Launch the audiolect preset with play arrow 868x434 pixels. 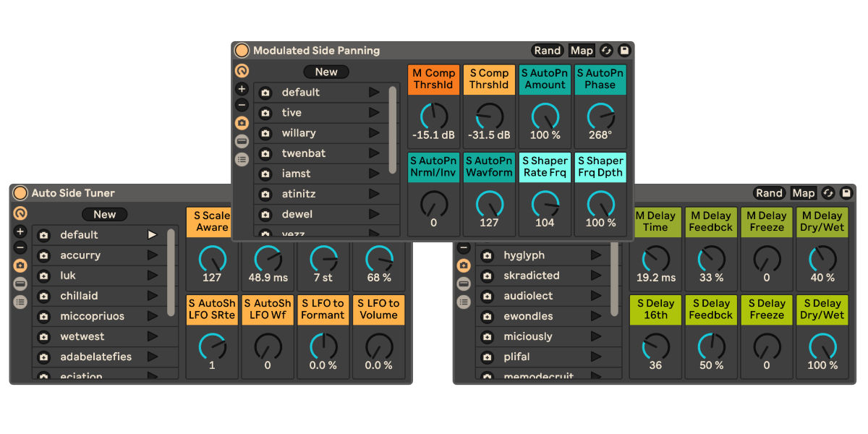(595, 296)
